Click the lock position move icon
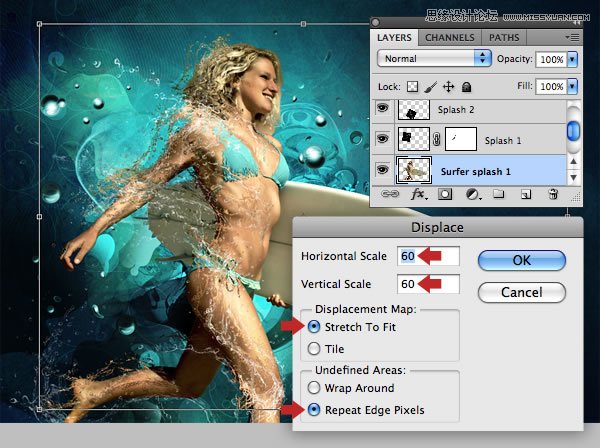Viewport: 600px width, 448px height. coord(448,87)
